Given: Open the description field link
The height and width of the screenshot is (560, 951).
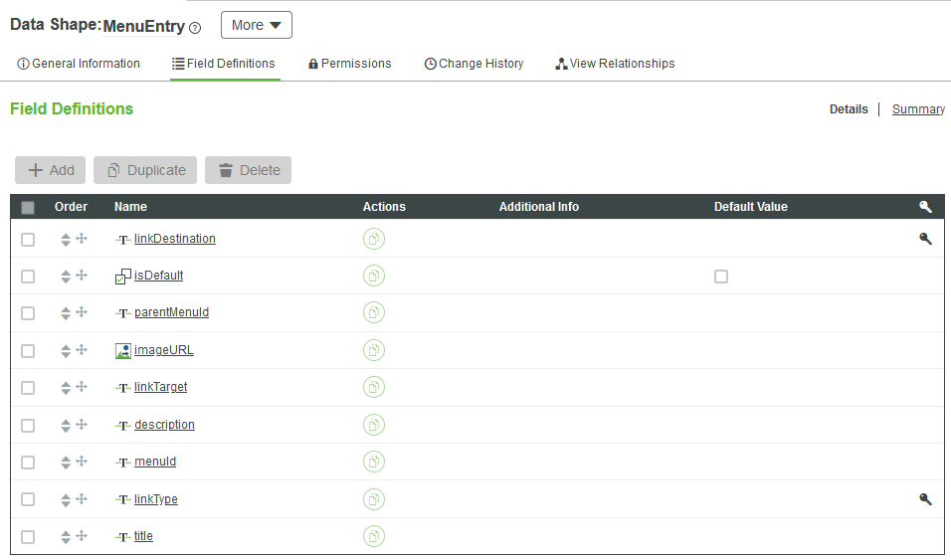Looking at the screenshot, I should pyautogui.click(x=164, y=425).
